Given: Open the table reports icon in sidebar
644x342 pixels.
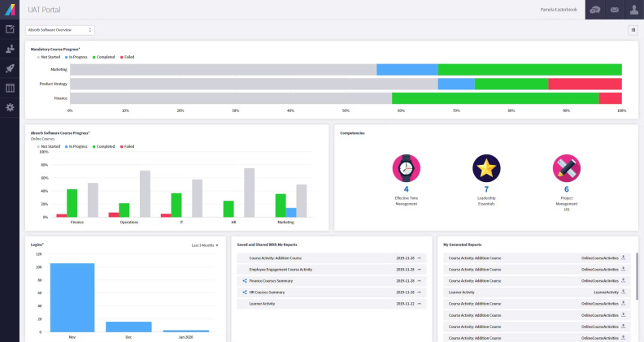Looking at the screenshot, I should (10, 88).
